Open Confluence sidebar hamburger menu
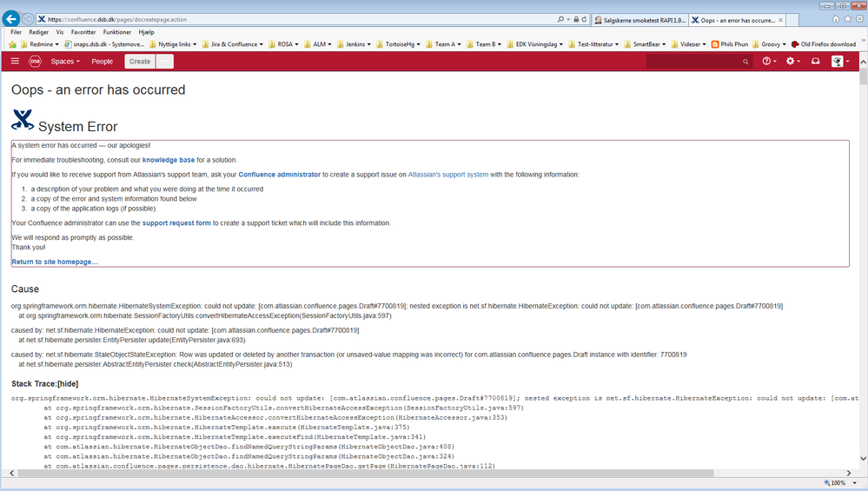Viewport: 868px width, 491px height. 15,61
